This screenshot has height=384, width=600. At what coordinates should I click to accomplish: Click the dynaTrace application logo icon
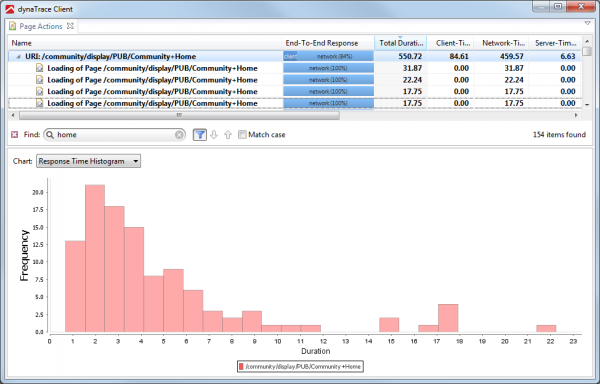10,9
